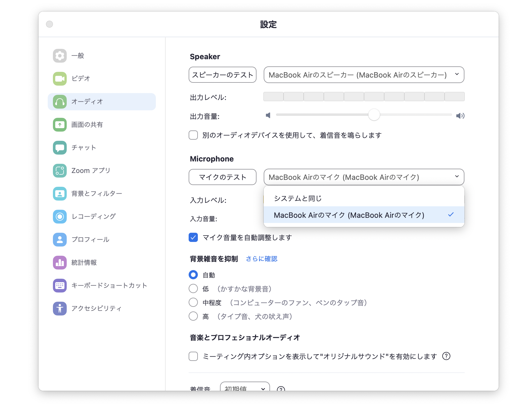The height and width of the screenshot is (408, 532).
Task: Click マイクのテスト button
Action: 223,177
